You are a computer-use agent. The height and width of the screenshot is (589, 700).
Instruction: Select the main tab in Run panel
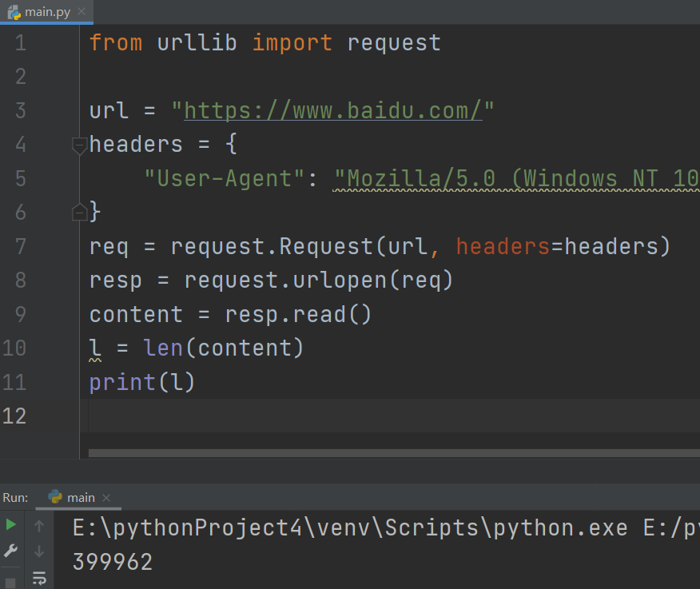(x=80, y=496)
